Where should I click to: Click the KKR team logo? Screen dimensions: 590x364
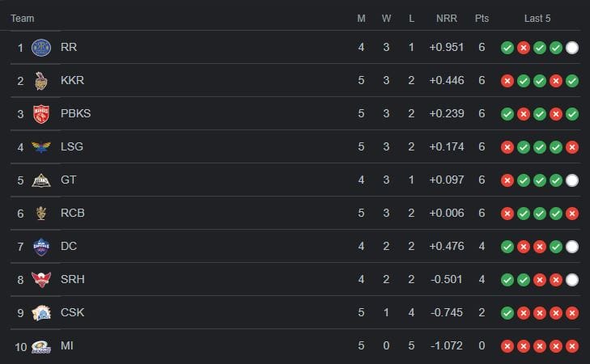tap(41, 81)
